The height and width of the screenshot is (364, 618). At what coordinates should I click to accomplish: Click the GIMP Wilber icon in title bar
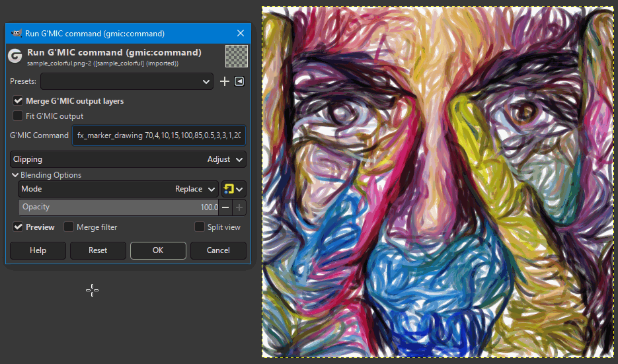coord(16,34)
